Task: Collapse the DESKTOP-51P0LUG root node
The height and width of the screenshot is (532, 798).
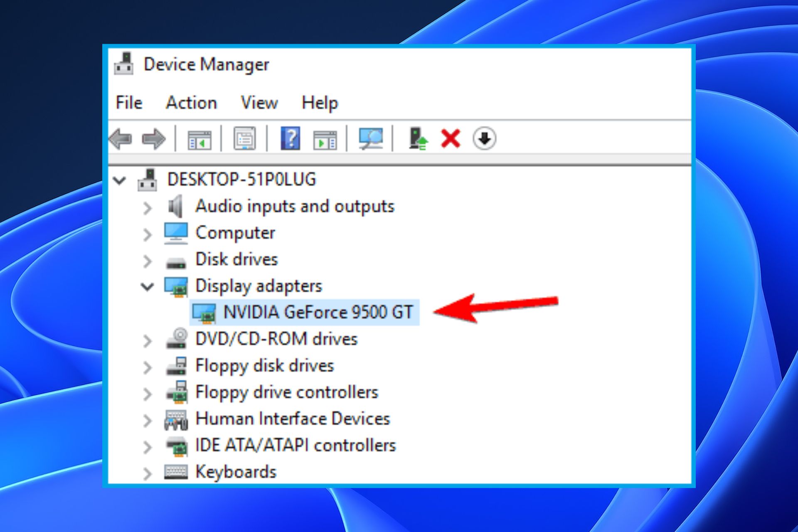Action: coord(120,180)
